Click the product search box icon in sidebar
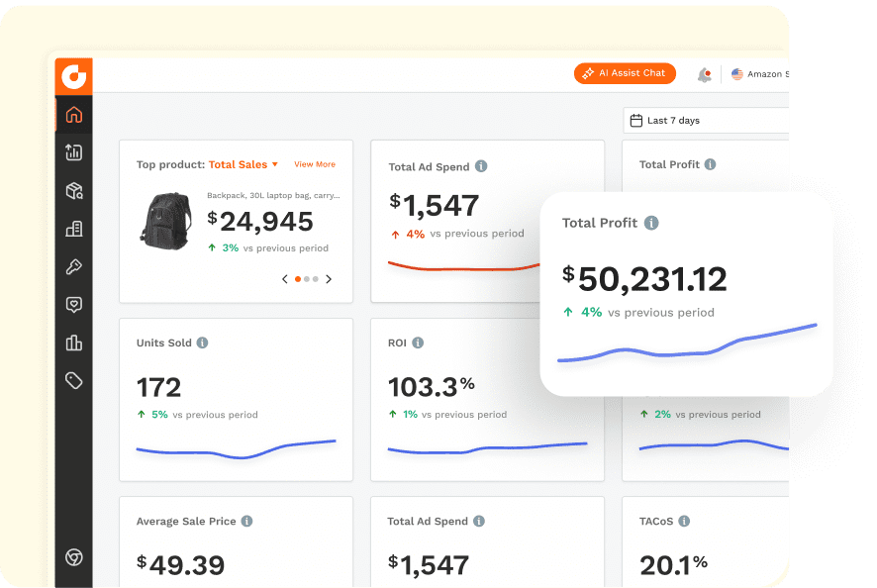This screenshot has height=588, width=877. pyautogui.click(x=74, y=190)
